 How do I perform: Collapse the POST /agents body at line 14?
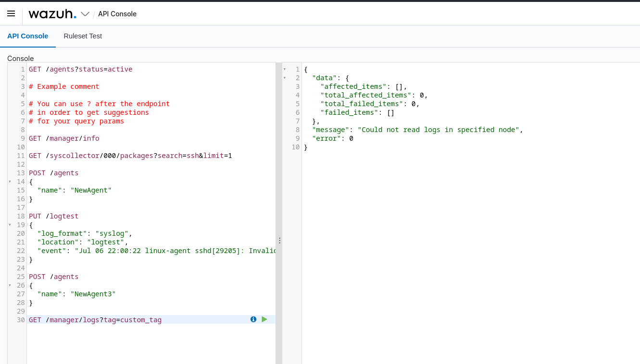(11, 182)
